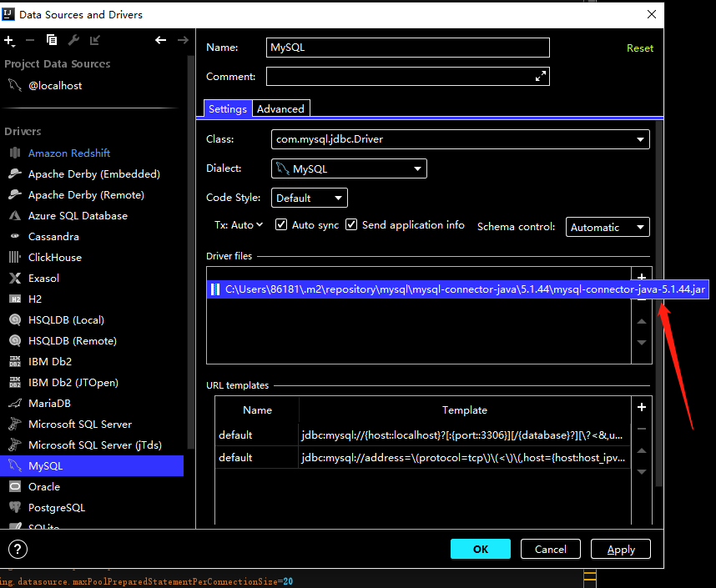
Task: Click the Cancel button
Action: click(550, 549)
